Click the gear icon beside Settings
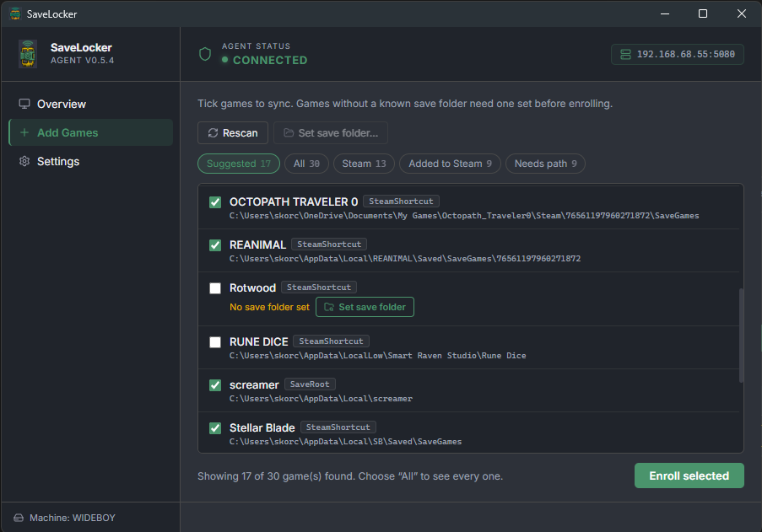The image size is (762, 532). pos(24,161)
